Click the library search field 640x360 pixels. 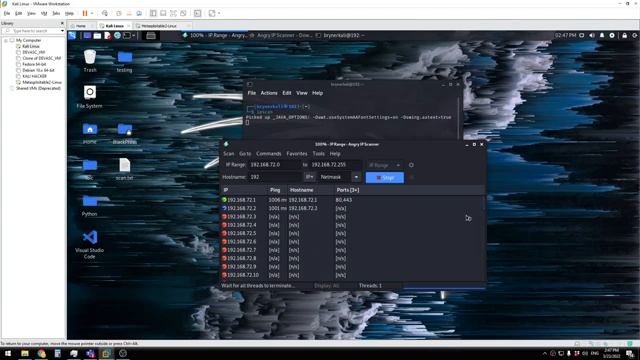click(31, 31)
